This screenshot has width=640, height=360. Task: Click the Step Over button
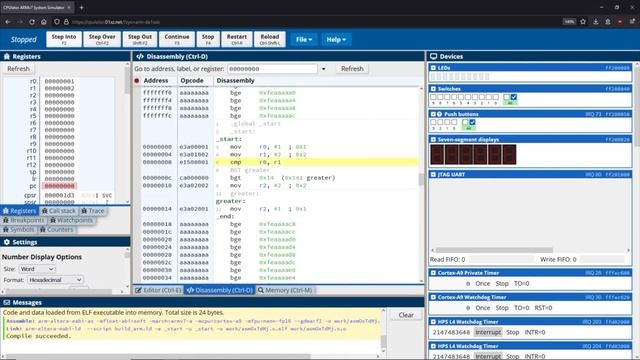coord(102,39)
